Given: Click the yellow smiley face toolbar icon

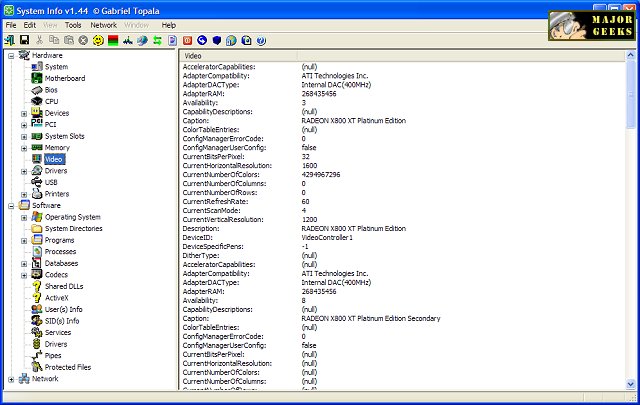Looking at the screenshot, I should 98,40.
